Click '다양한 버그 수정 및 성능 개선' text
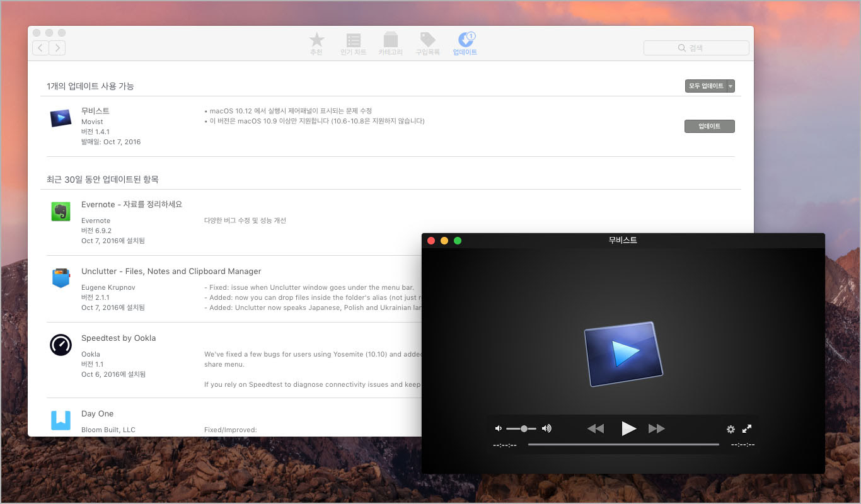Screen dimensions: 861x504 click(x=245, y=220)
